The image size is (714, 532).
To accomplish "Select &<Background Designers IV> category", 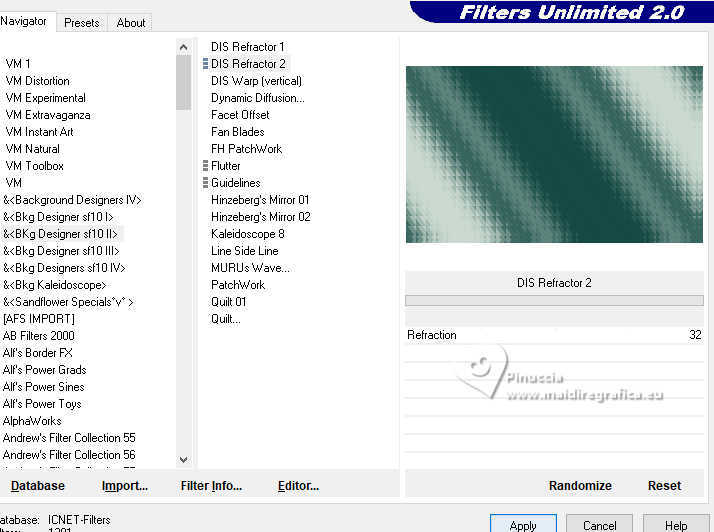I will [x=72, y=200].
